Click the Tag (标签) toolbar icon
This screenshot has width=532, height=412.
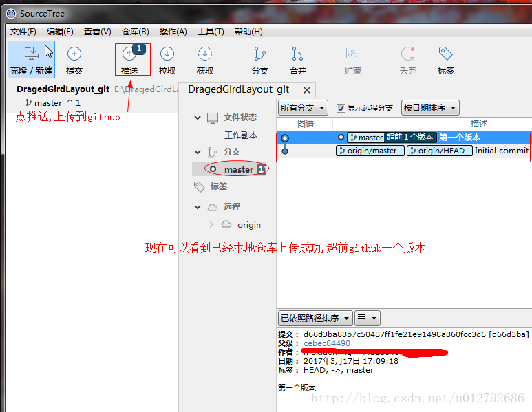click(445, 54)
